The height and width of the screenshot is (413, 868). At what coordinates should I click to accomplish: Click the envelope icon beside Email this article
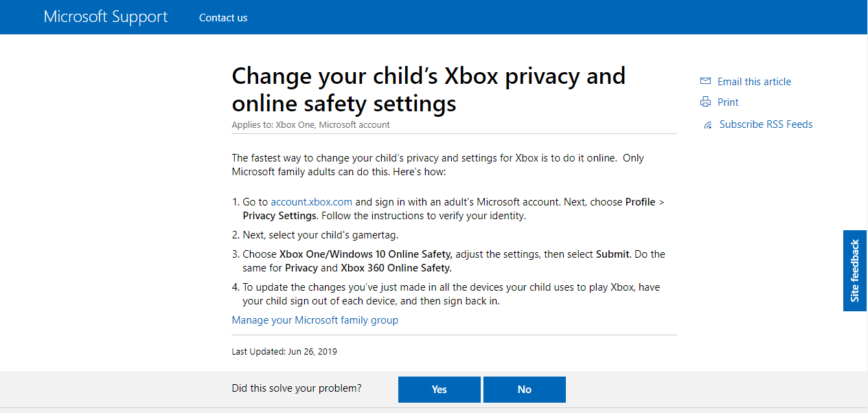pos(705,81)
